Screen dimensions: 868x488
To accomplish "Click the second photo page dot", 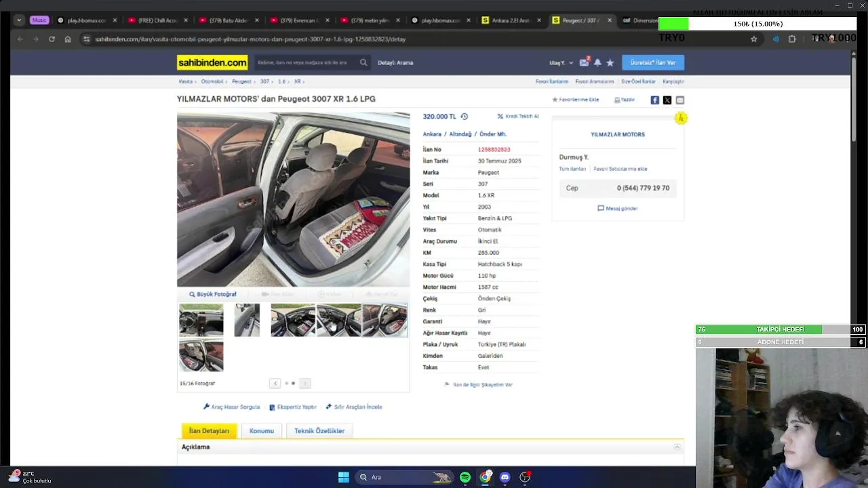I will click(293, 384).
